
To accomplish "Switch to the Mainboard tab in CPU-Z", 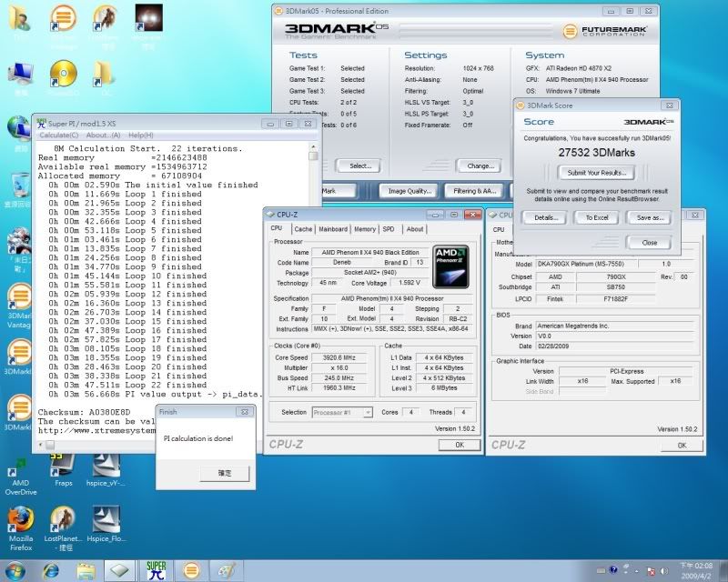I will (333, 229).
